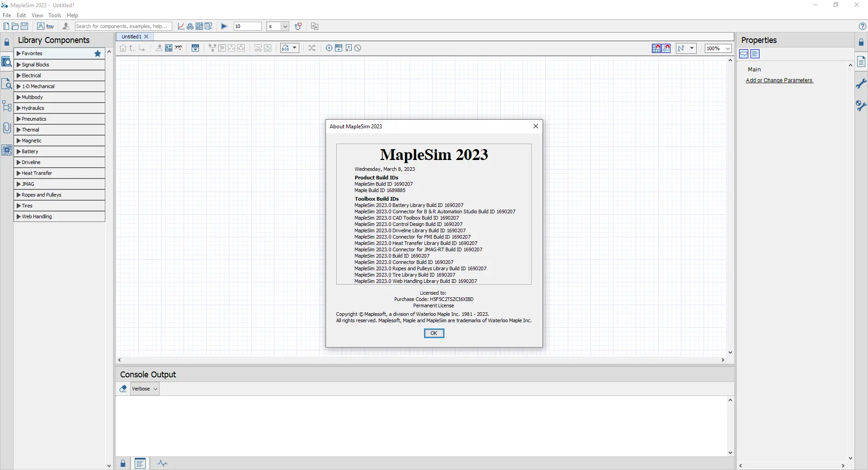
Task: Click the simulation duration field showing 10
Action: click(247, 26)
